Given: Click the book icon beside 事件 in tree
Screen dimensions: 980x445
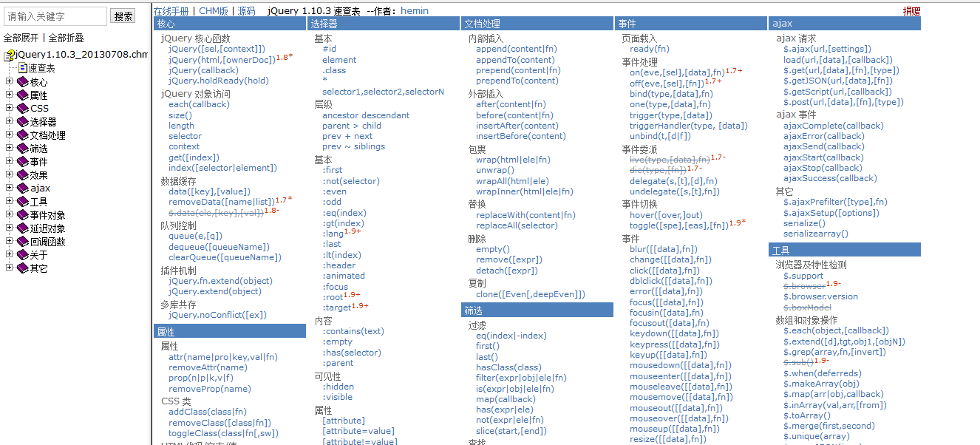Looking at the screenshot, I should pyautogui.click(x=22, y=162).
